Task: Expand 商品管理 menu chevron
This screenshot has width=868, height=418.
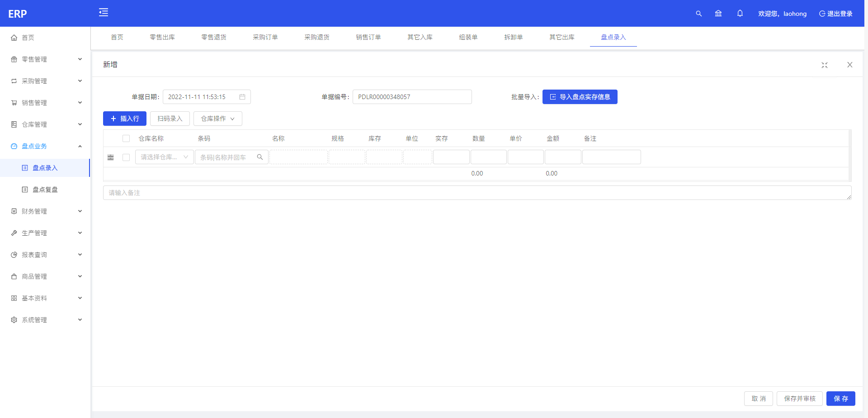Action: (80, 276)
